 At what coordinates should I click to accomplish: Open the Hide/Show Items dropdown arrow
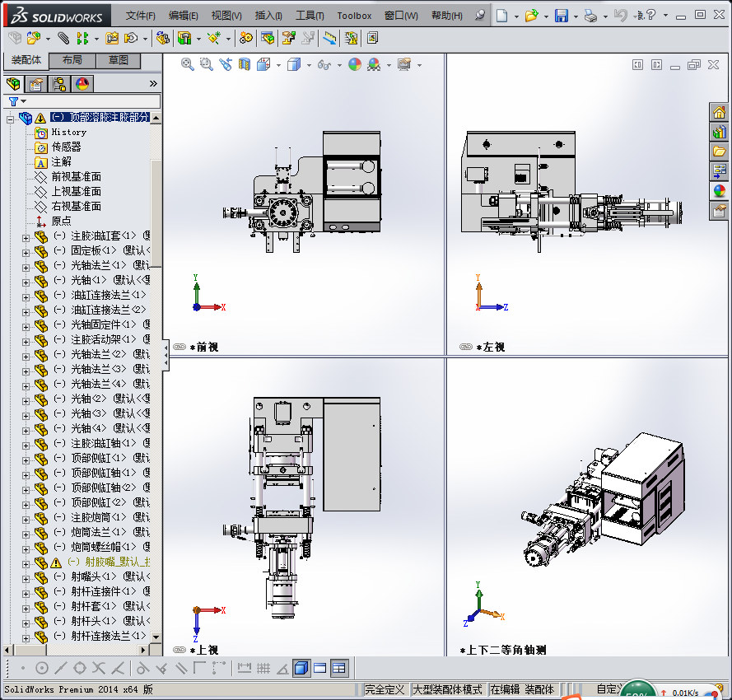[x=339, y=65]
